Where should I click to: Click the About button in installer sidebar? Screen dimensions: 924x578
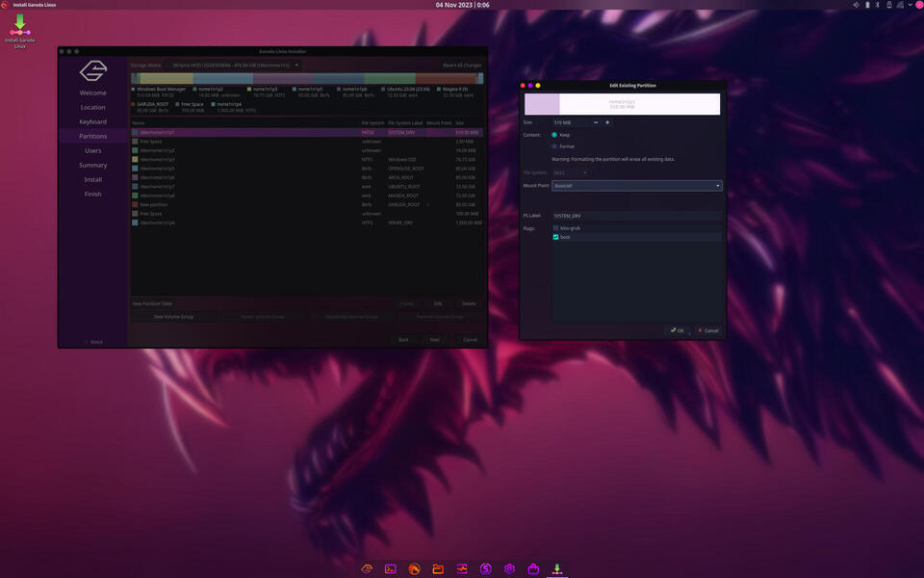point(93,342)
